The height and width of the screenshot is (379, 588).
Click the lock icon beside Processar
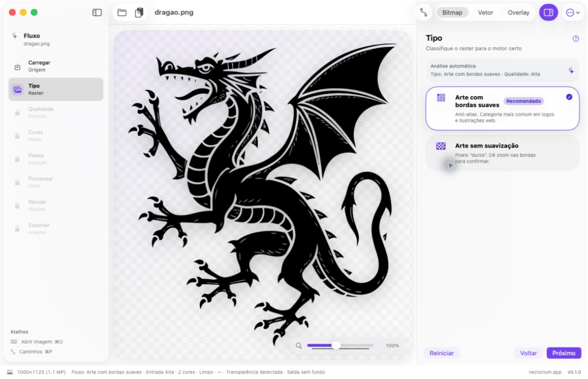17,182
